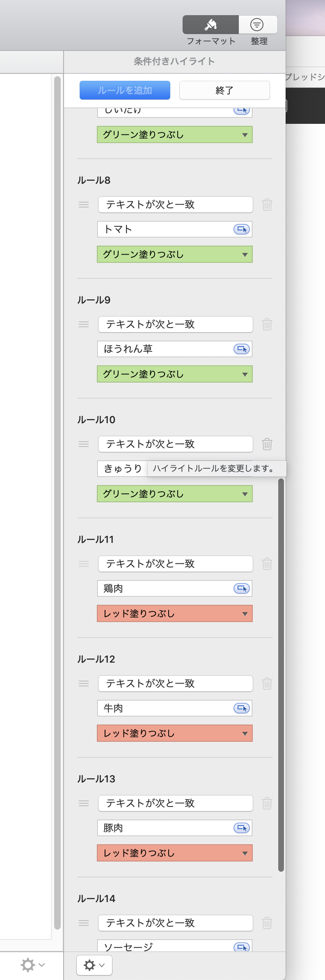Delete rule 8 with trash icon

tap(267, 205)
